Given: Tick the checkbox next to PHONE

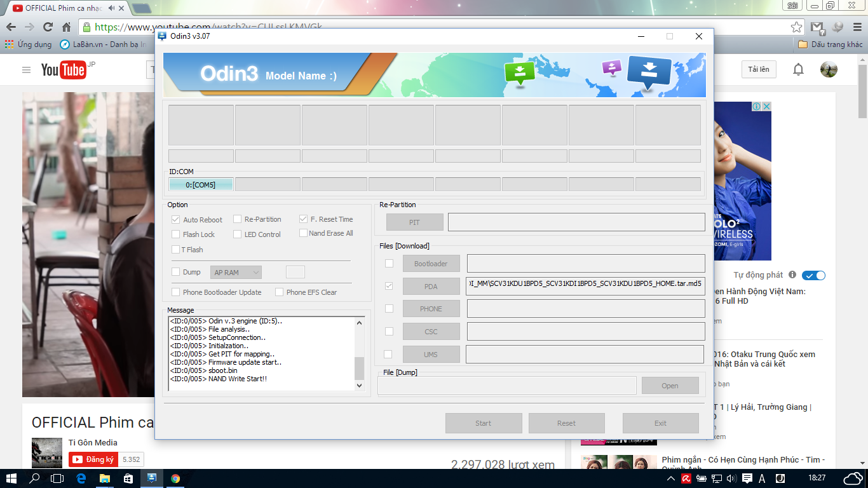Looking at the screenshot, I should [x=389, y=309].
